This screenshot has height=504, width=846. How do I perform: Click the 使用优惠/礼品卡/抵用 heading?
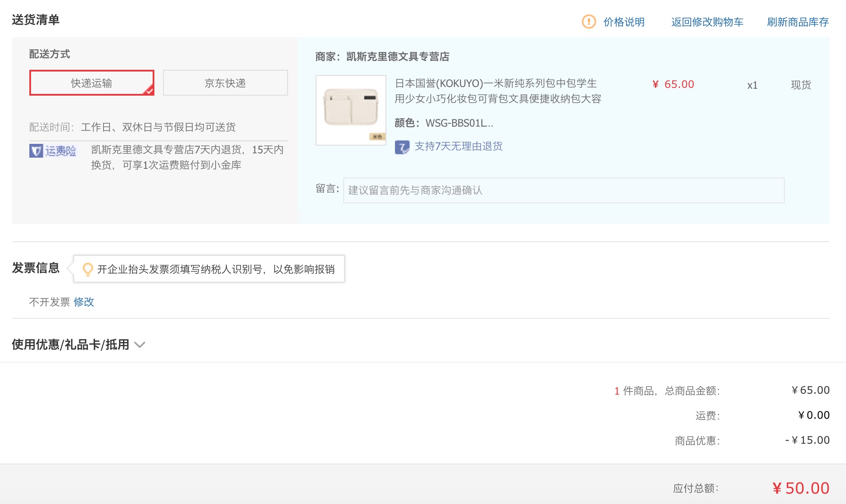coord(71,345)
